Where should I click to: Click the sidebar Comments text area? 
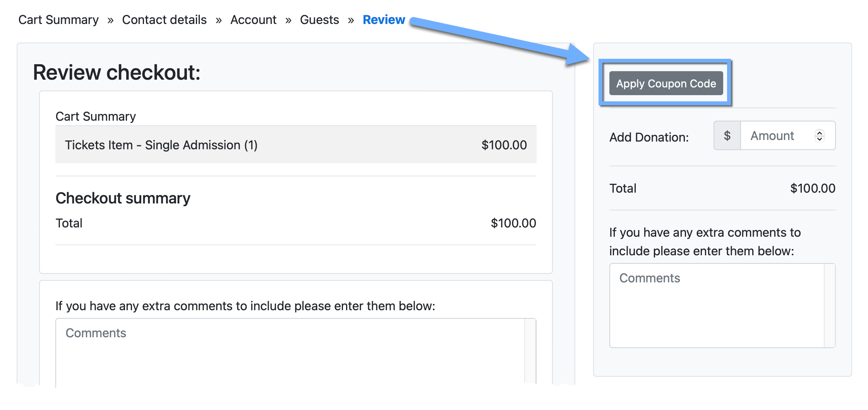(x=716, y=306)
